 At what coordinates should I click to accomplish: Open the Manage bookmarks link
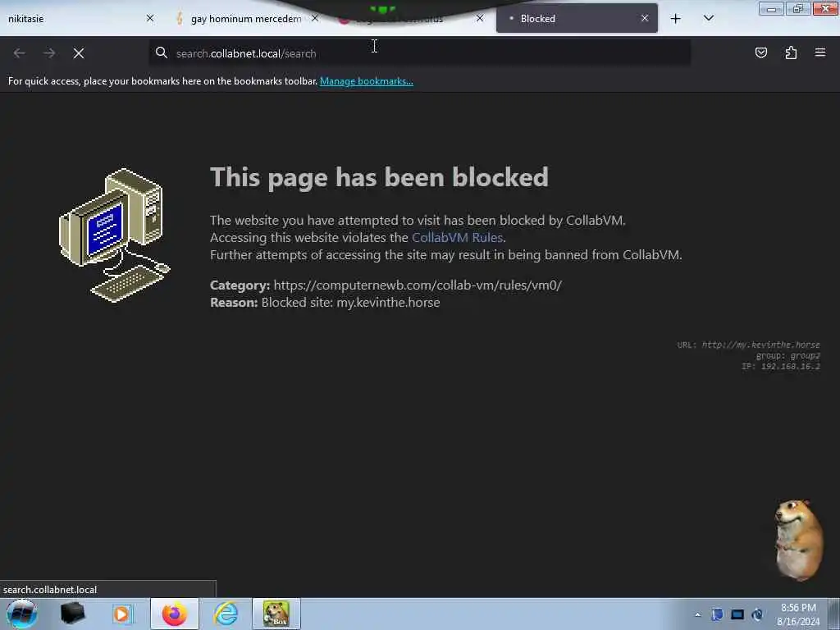[367, 81]
